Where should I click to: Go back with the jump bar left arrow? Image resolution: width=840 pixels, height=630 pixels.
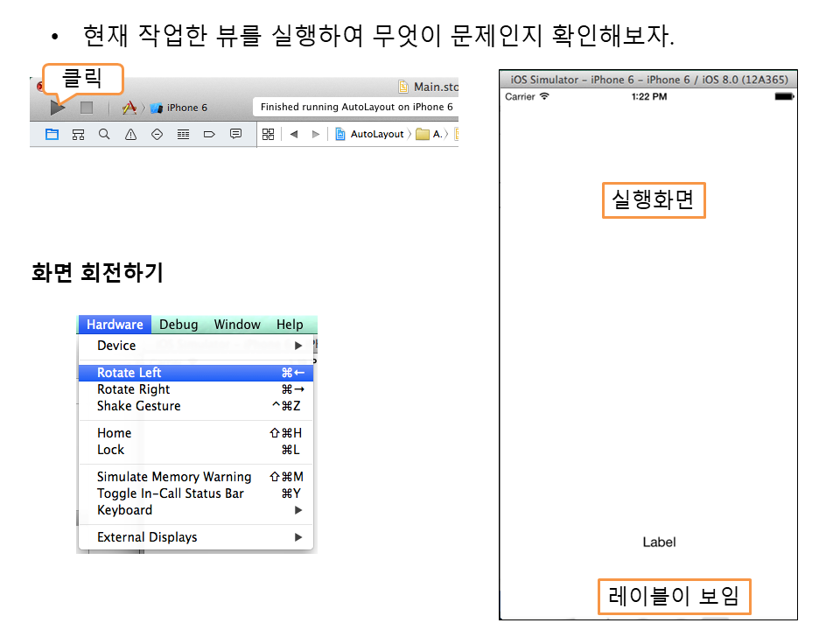(294, 134)
